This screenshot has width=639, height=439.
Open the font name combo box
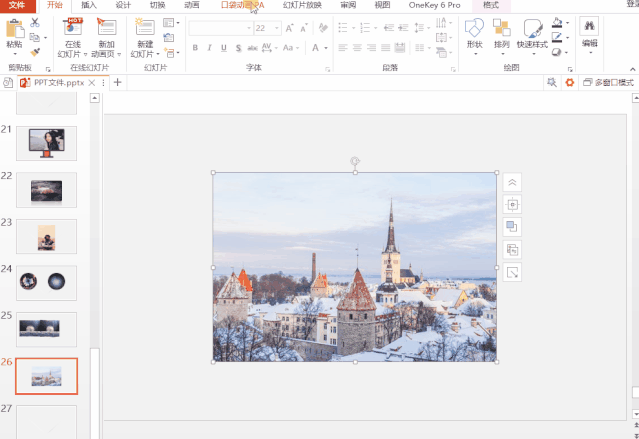tap(220, 28)
